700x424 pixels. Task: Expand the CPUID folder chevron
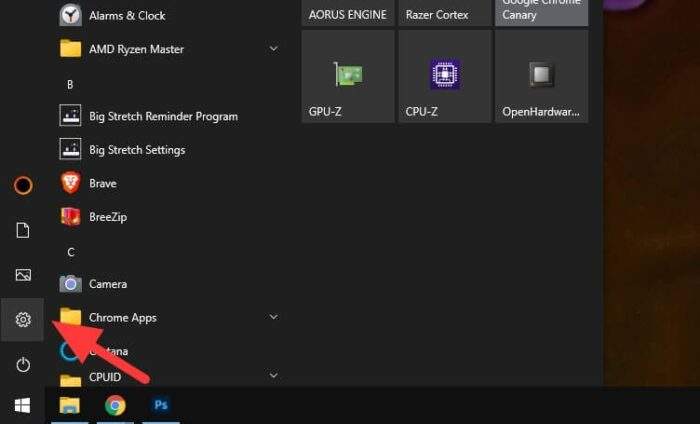click(x=274, y=375)
